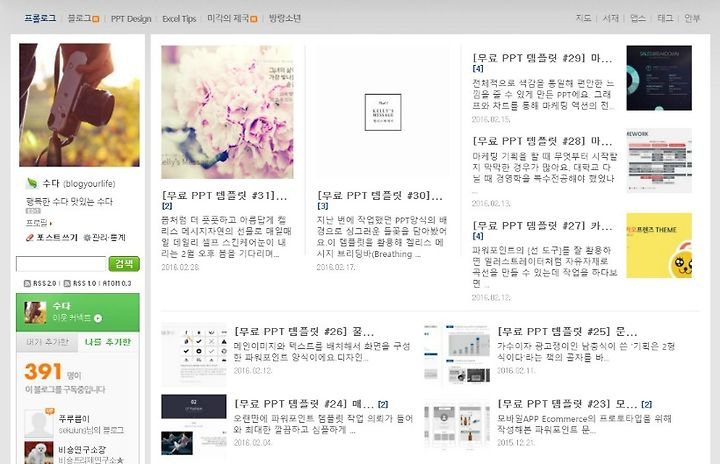The height and width of the screenshot is (464, 720).
Task: Click comment count [2] under post #31
Action: tap(167, 206)
